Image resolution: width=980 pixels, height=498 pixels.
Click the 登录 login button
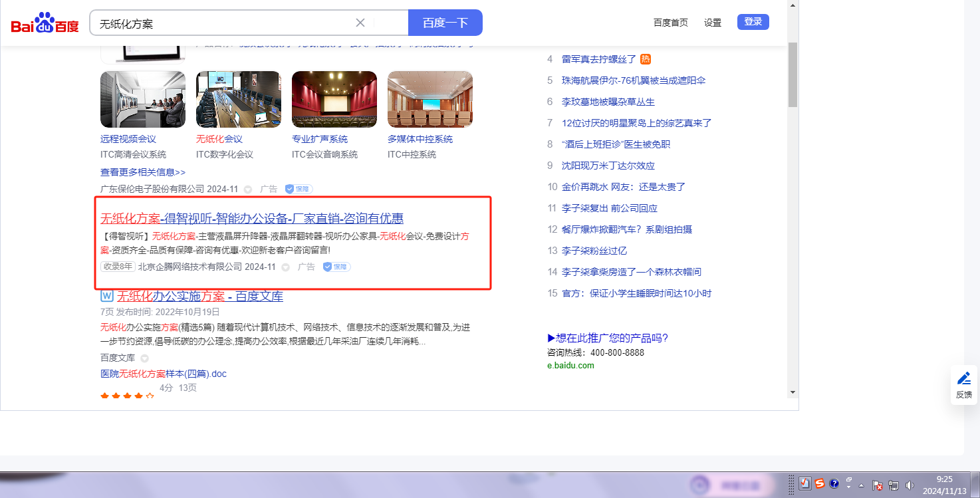click(x=753, y=22)
